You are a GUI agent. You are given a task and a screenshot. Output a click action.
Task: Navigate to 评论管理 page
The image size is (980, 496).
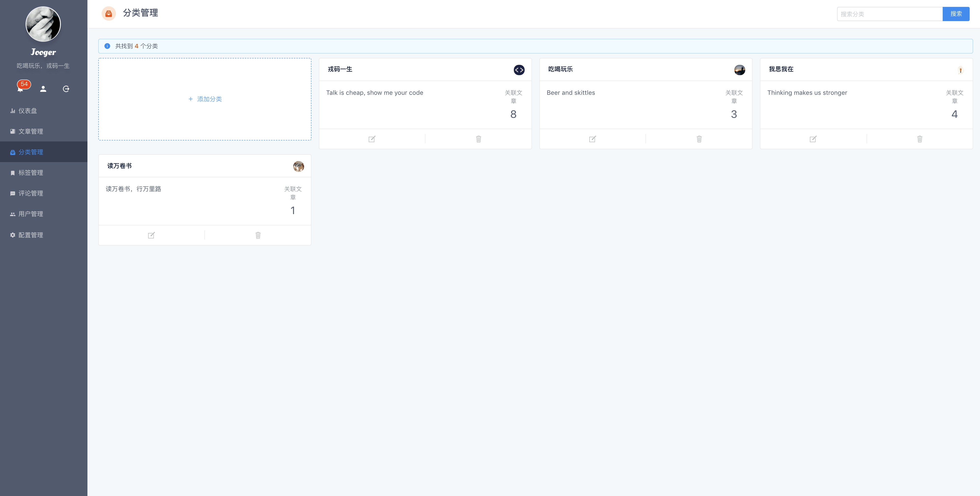click(x=30, y=193)
